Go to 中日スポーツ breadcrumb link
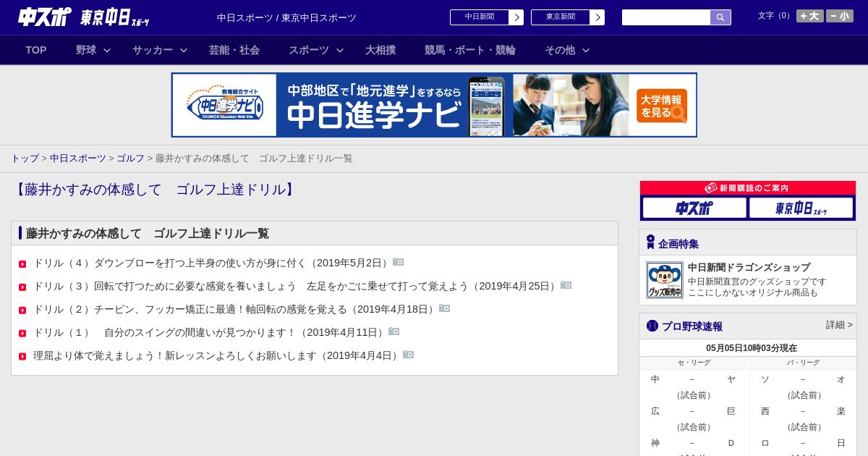Viewport: 868px width, 456px height. point(78,159)
